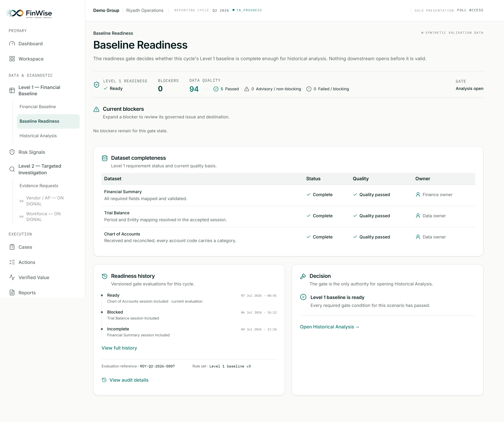The image size is (504, 422).
Task: Click the Baseline Readiness breadcrumb
Action: [x=113, y=33]
